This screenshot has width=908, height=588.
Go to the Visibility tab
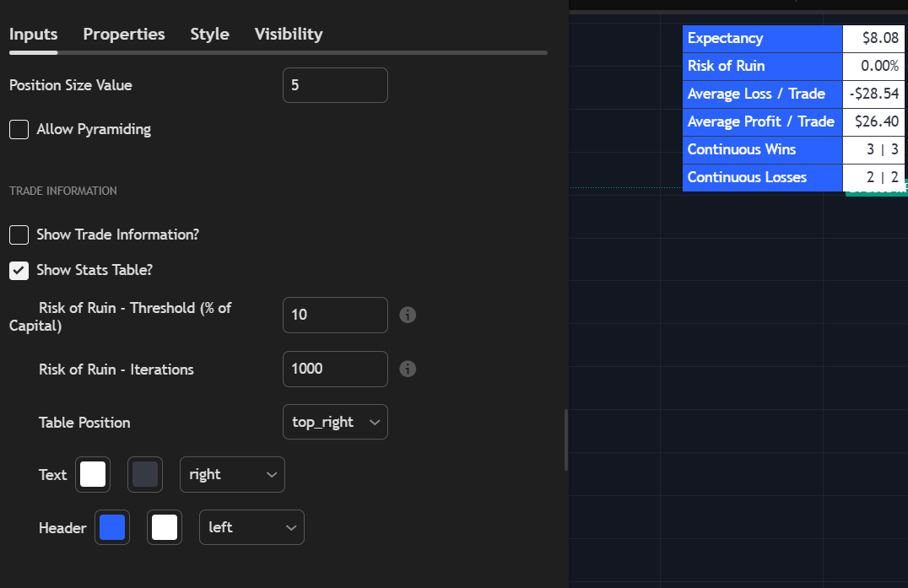[289, 35]
